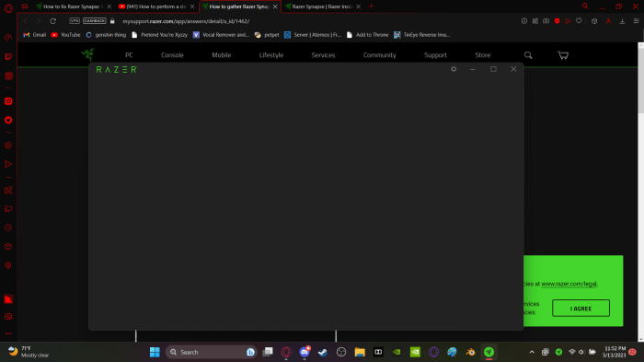Go back with the browser back arrow
This screenshot has width=644, height=362.
(x=25, y=21)
